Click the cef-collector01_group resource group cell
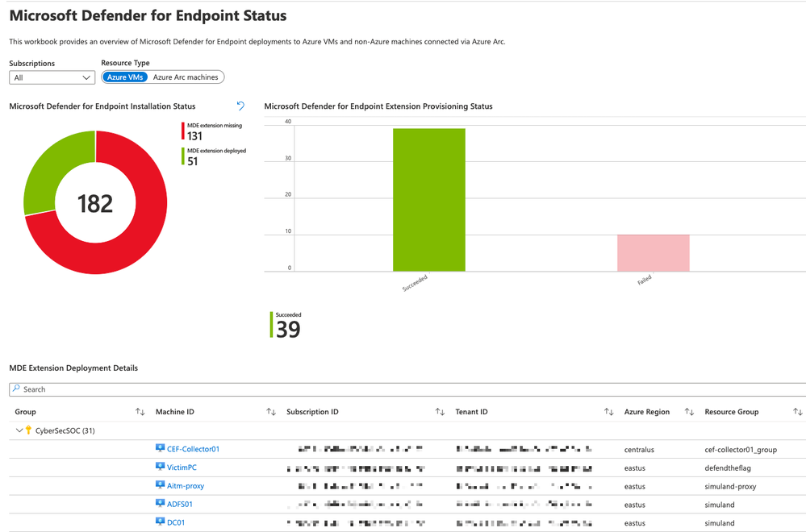This screenshot has width=806, height=532. pos(741,449)
